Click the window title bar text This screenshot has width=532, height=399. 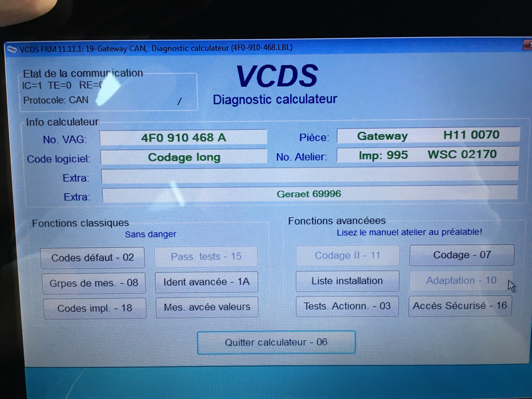156,48
